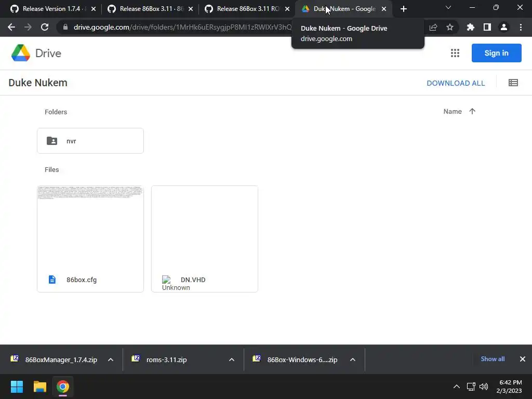
Task: Select the 86box.cfg file preview thumbnail
Action: (90, 227)
